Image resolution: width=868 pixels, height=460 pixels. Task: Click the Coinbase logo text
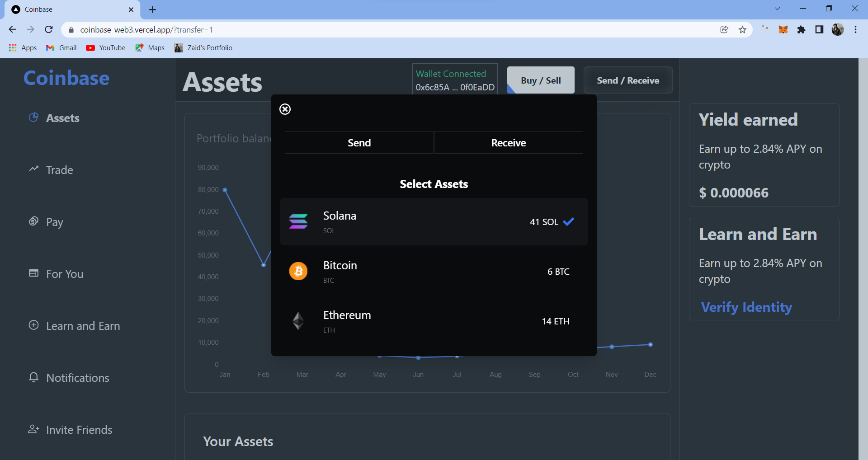[66, 78]
